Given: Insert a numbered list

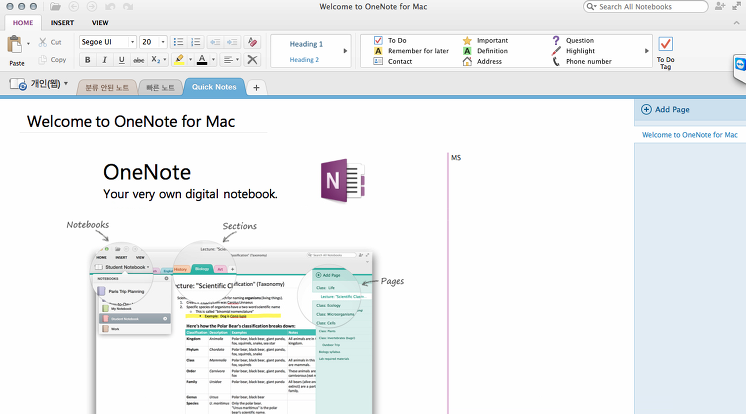Looking at the screenshot, I should pyautogui.click(x=196, y=42).
